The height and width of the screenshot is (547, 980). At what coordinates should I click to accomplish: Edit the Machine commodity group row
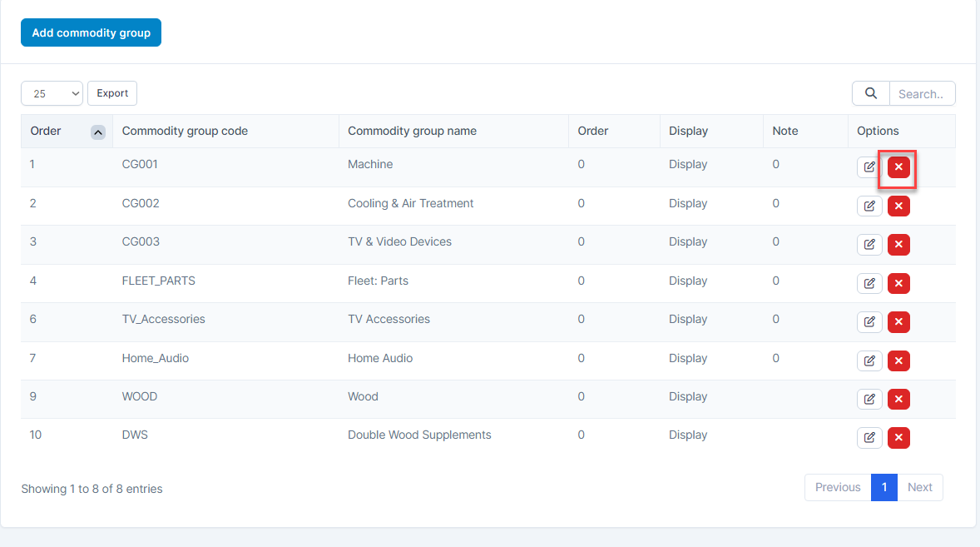click(869, 167)
